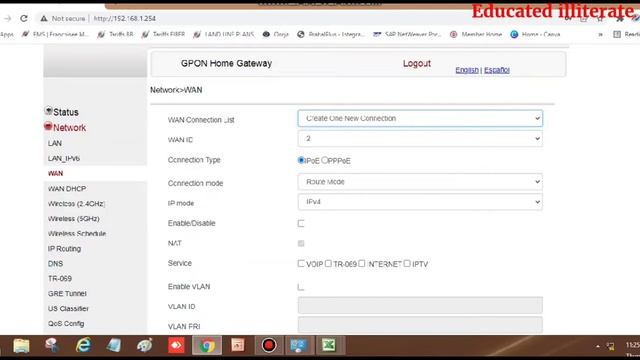Show hidden tray icons arrow
The height and width of the screenshot is (360, 640).
point(598,346)
